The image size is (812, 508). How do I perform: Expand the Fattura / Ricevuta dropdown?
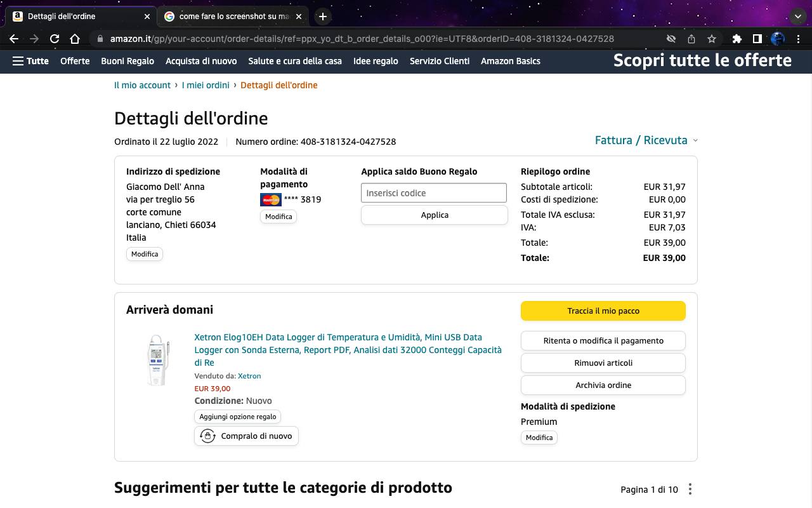[646, 140]
